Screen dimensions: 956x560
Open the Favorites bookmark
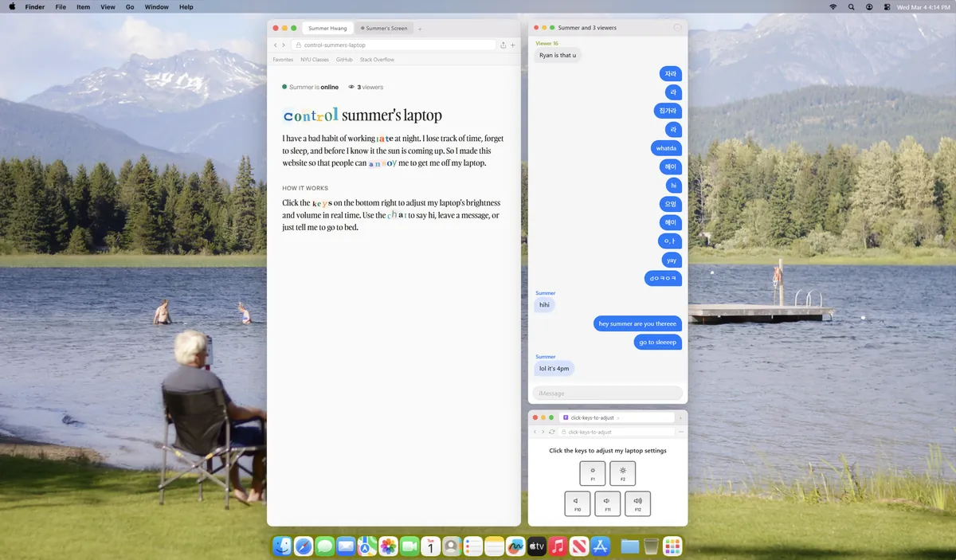pos(283,60)
